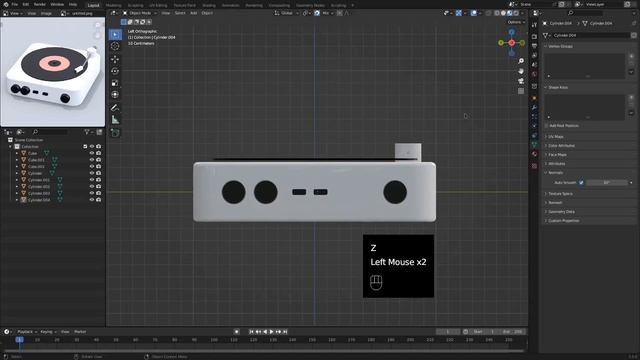
Task: Open the File menu
Action: (15, 4)
